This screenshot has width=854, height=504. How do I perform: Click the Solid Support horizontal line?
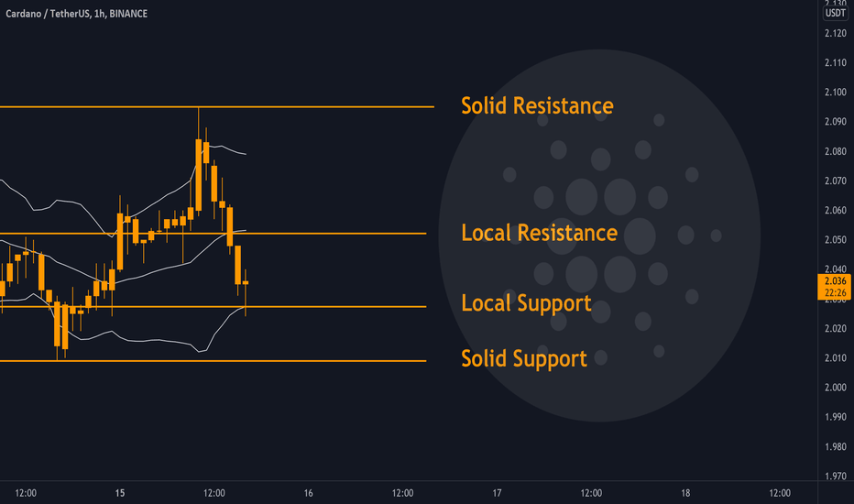pos(213,361)
